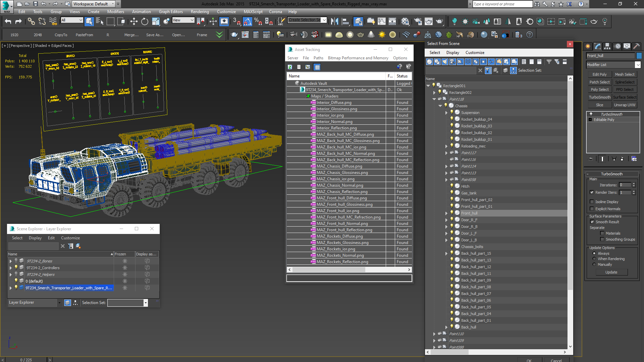Viewport: 644px width, 362px height.
Task: Enable separate by Smoothing Groups checkbox
Action: pos(602,239)
